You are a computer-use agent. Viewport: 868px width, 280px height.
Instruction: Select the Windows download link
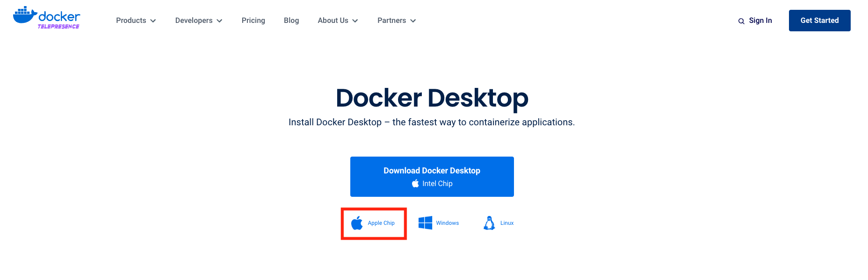tap(439, 223)
